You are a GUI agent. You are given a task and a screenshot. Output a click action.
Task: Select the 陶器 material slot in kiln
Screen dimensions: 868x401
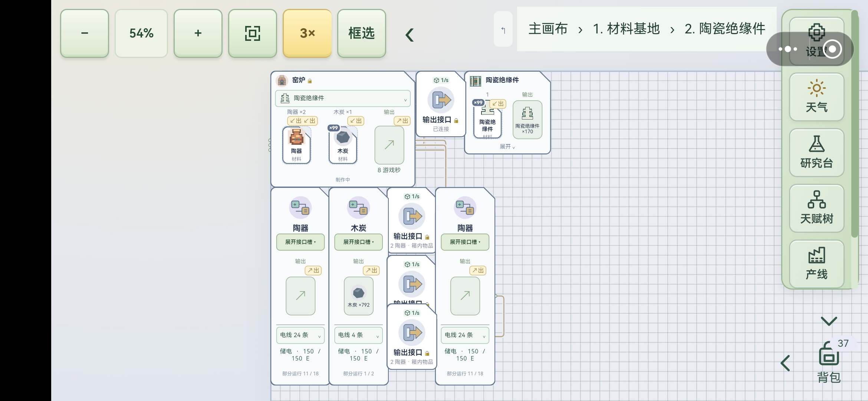coord(296,145)
